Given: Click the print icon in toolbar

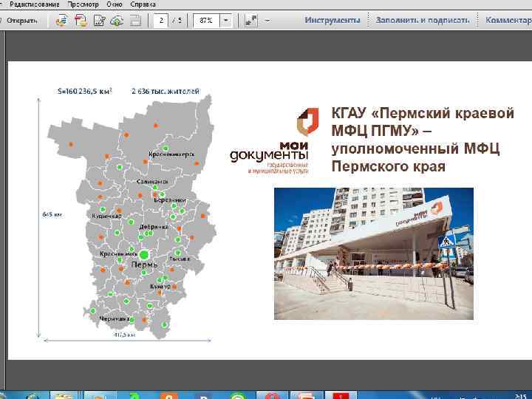Looking at the screenshot, I should point(135,21).
